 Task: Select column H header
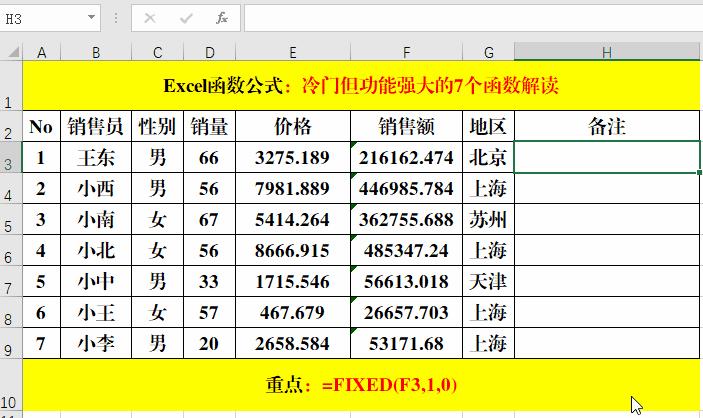tap(607, 52)
